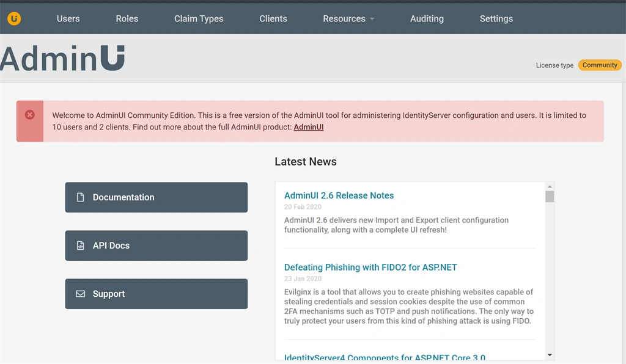Follow the underlined AdminUI product link
The image size is (626, 364).
tap(309, 127)
